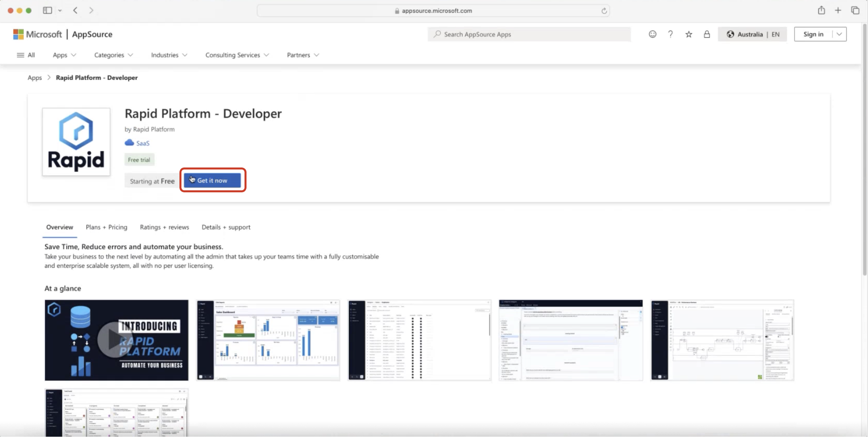Expand the Apps dropdown

64,55
